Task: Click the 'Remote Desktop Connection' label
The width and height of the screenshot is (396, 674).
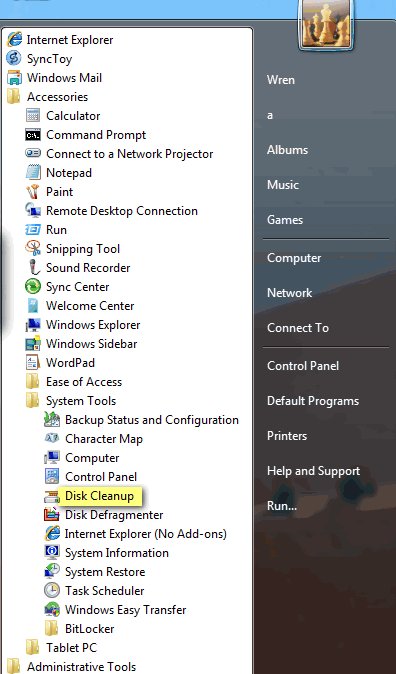Action: [x=122, y=211]
